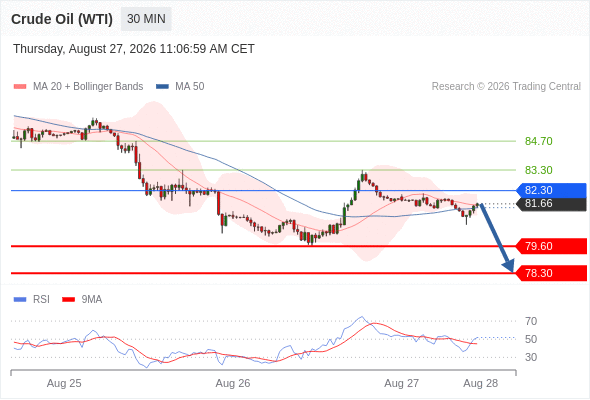This screenshot has height=400, width=590.
Task: Click the Research © 2026 Trading Central credit
Action: [506, 87]
